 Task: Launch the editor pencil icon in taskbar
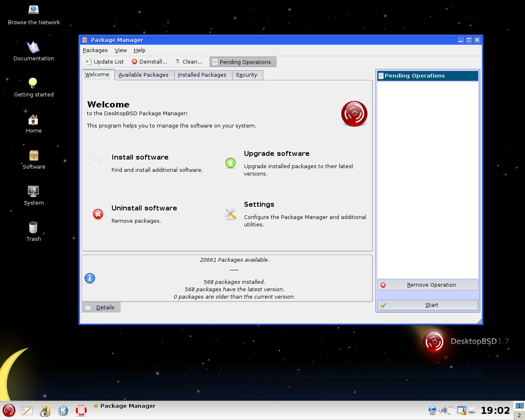27,411
